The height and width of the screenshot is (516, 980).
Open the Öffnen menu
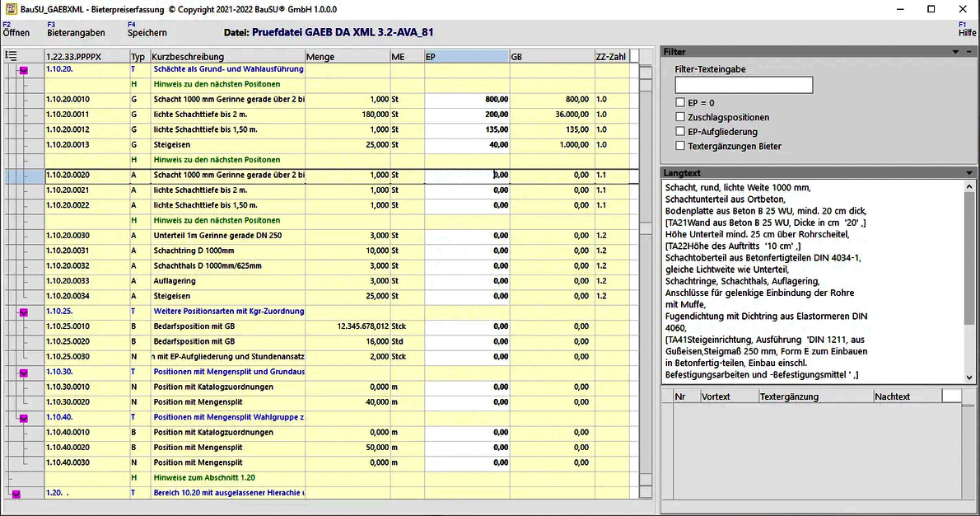pyautogui.click(x=16, y=30)
